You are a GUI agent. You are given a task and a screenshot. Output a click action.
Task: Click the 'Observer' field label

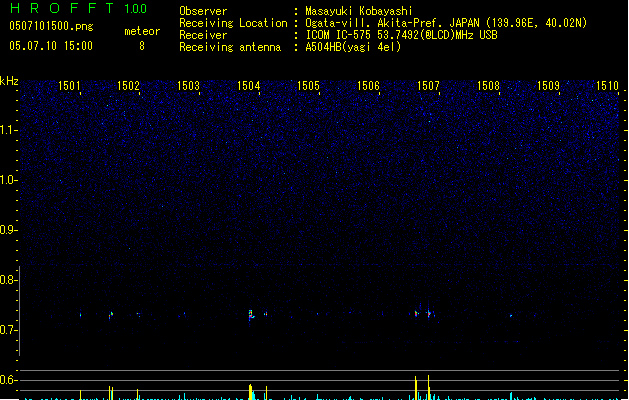[203, 11]
